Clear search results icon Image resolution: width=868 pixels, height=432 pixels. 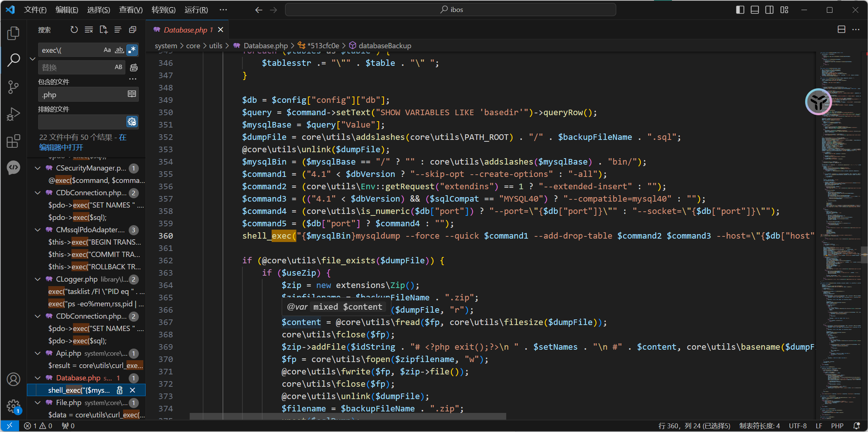[89, 30]
